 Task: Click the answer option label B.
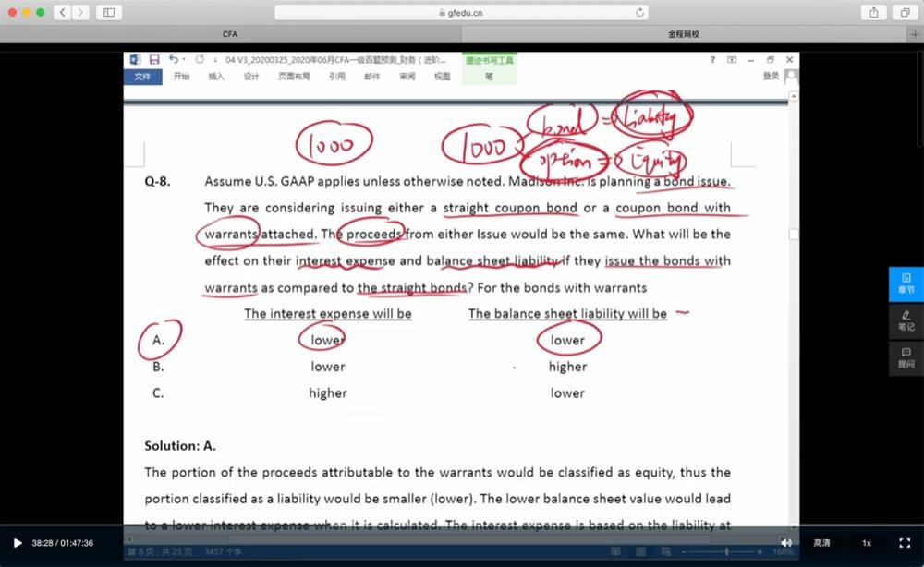[x=158, y=367]
